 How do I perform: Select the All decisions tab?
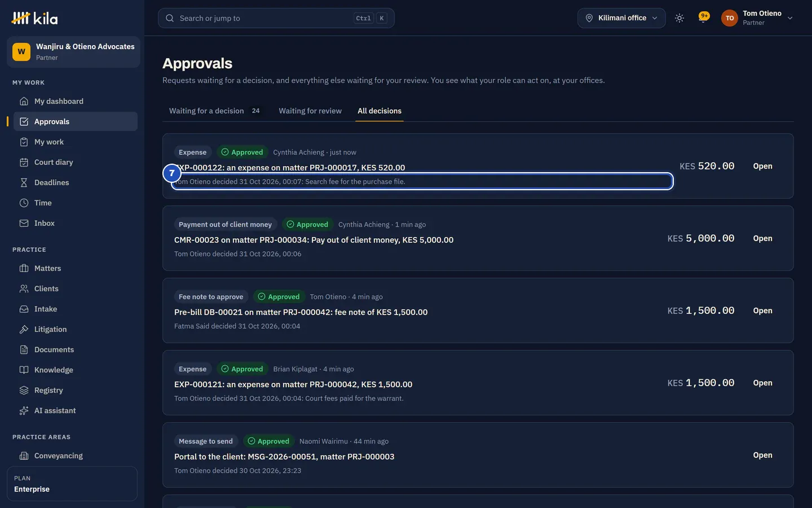pos(379,111)
